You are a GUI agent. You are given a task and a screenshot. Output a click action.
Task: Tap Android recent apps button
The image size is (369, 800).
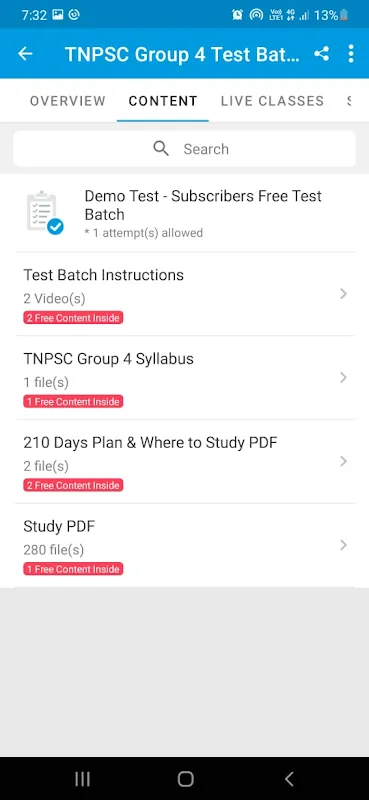click(x=82, y=779)
